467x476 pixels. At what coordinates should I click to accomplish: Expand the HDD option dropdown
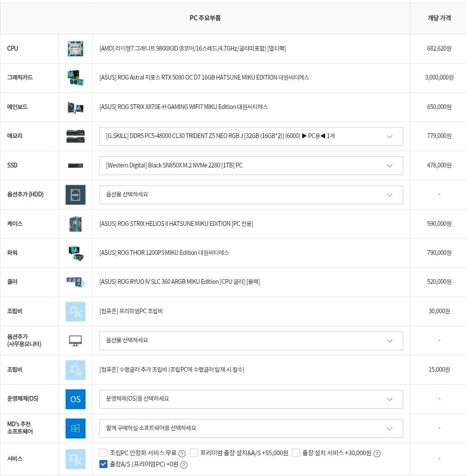coord(251,195)
